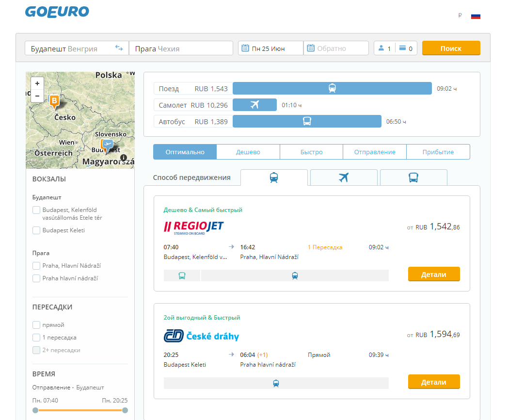Viewport: 508px width, 420px height.
Task: Zoom in on the map
Action: (37, 83)
